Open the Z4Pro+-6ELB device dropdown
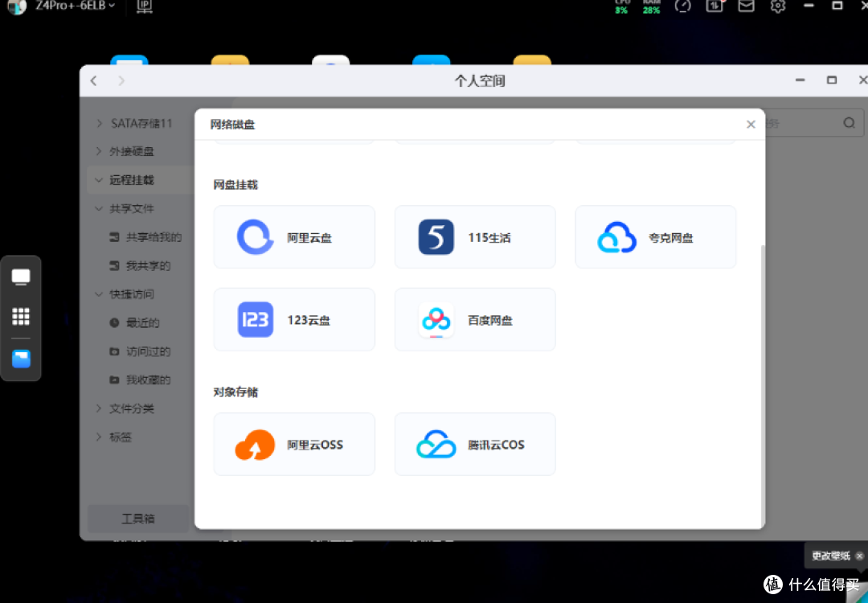Image resolution: width=868 pixels, height=603 pixels. [76, 6]
